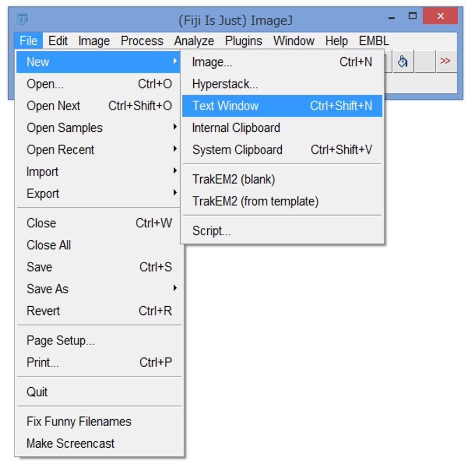Open the Image menu

94,41
